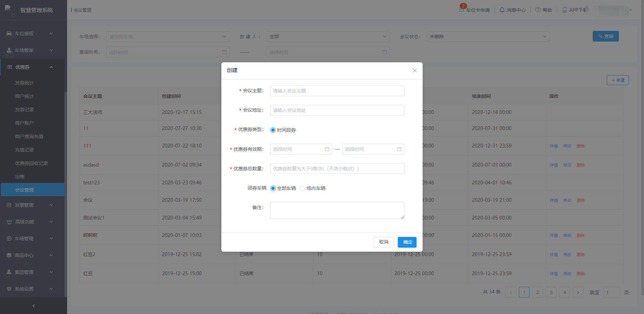This screenshot has height=314, width=644.
Task: Click the 新建 button above the table
Action: [618, 80]
